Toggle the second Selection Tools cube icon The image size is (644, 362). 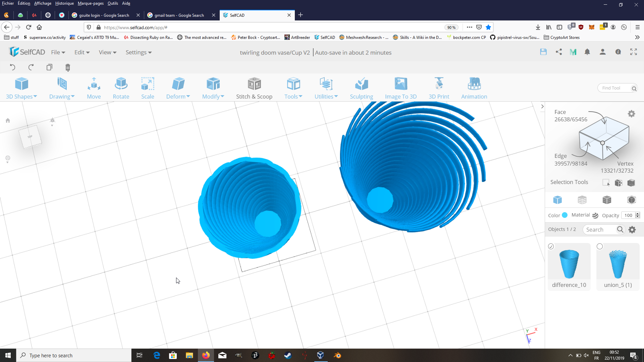click(x=619, y=183)
